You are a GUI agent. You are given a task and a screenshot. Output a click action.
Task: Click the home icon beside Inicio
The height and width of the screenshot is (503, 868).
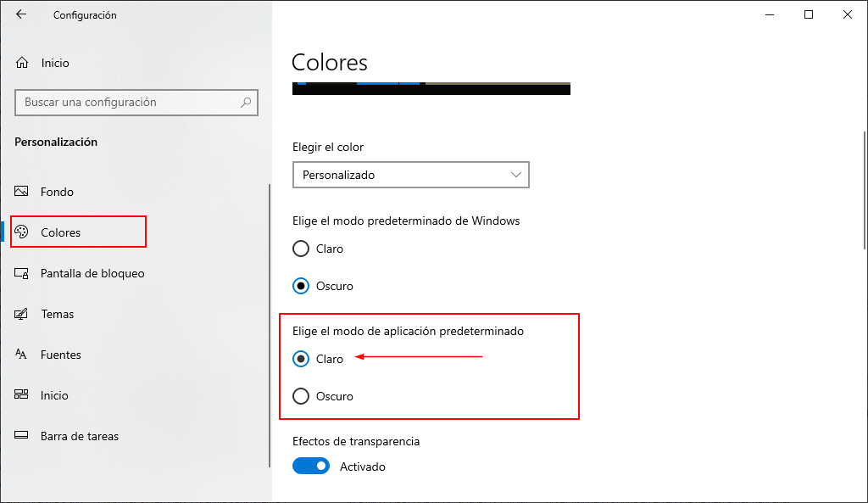point(23,63)
